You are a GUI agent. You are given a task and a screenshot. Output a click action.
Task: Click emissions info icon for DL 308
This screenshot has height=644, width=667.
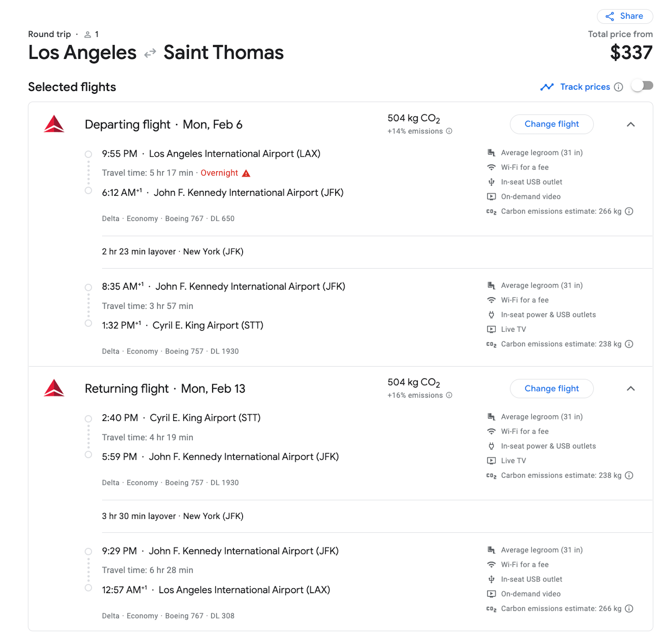(629, 609)
